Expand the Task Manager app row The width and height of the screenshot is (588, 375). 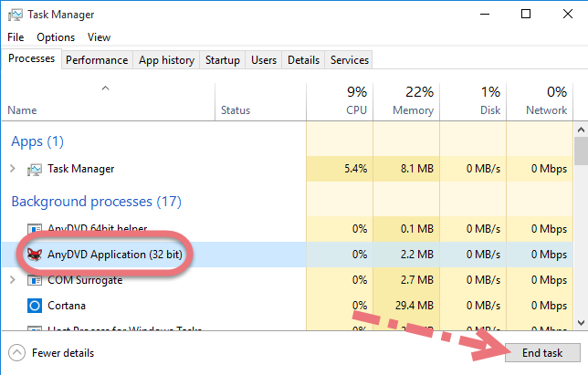(13, 169)
